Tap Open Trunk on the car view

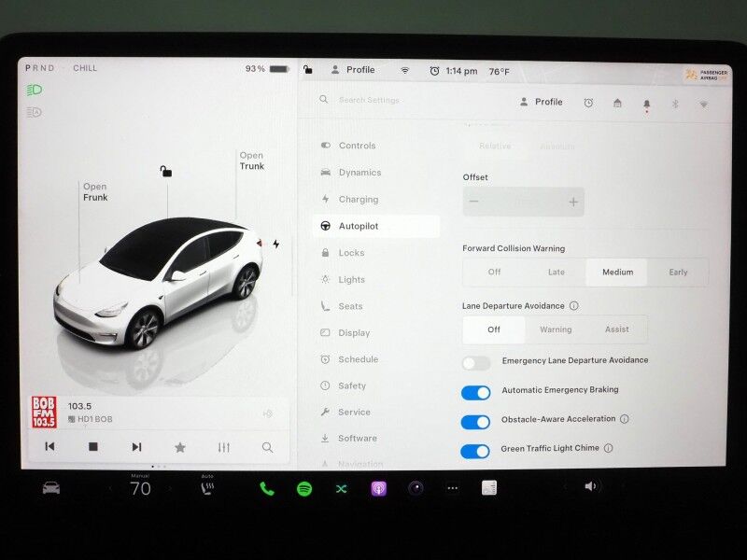[250, 161]
